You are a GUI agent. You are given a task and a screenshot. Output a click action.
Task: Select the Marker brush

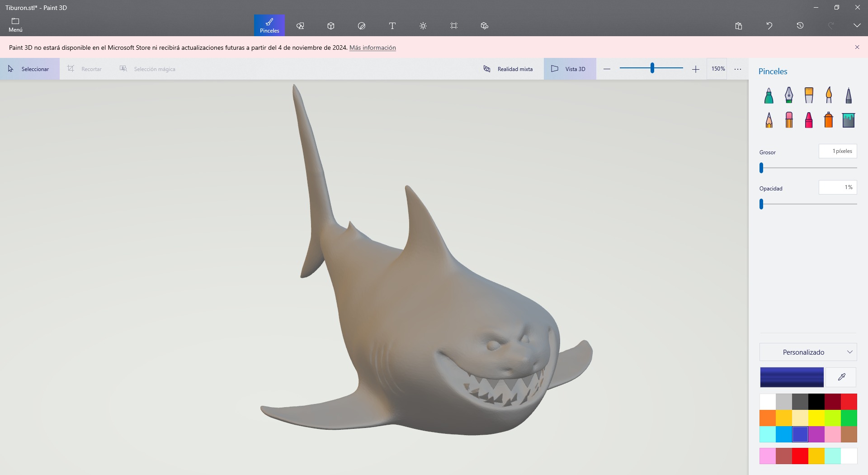click(x=769, y=95)
